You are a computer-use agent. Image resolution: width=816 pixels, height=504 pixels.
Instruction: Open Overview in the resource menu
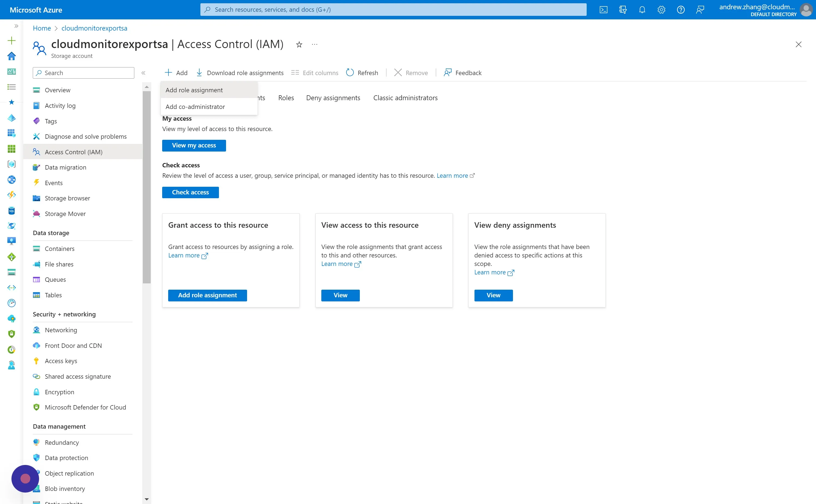[x=83, y=90]
